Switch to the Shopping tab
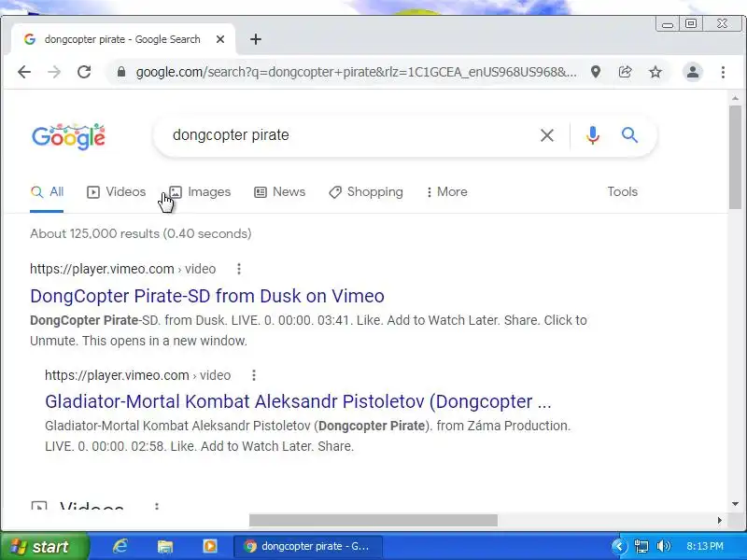Viewport: 747px width, 560px height. [366, 192]
